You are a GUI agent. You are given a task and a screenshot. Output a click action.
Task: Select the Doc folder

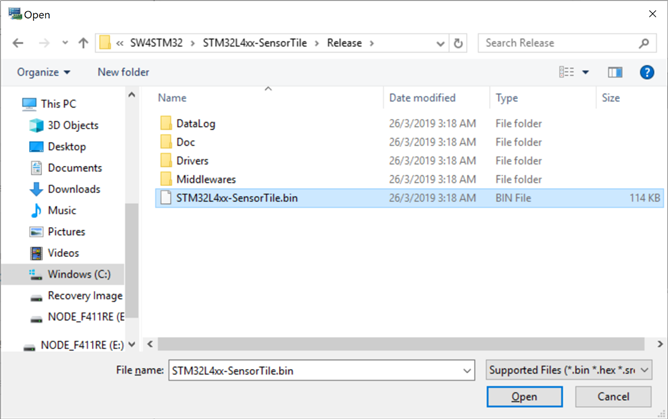(185, 142)
